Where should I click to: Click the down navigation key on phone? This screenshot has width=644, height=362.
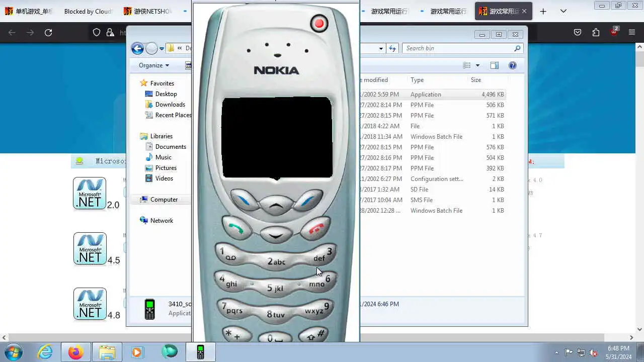pyautogui.click(x=276, y=234)
